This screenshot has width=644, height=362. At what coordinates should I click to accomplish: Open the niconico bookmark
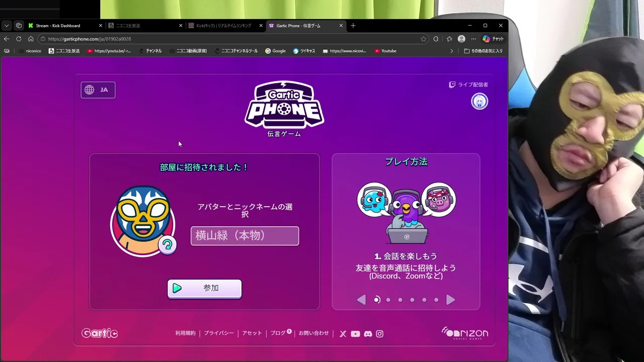point(30,51)
